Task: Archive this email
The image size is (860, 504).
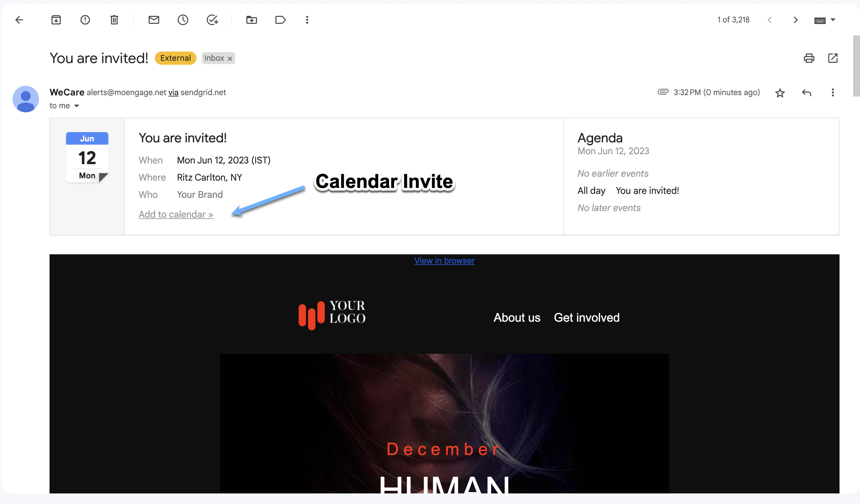Action: (x=56, y=20)
